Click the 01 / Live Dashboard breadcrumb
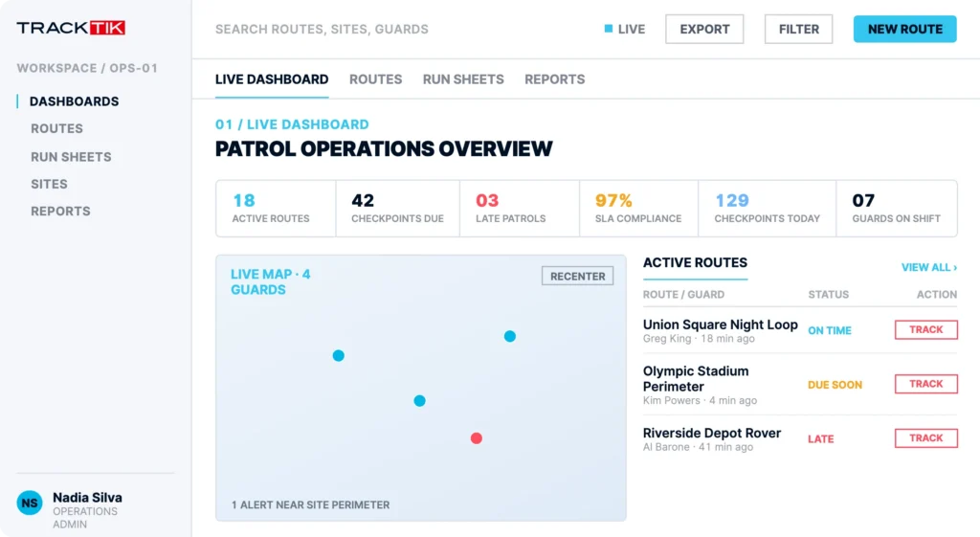 (x=292, y=124)
